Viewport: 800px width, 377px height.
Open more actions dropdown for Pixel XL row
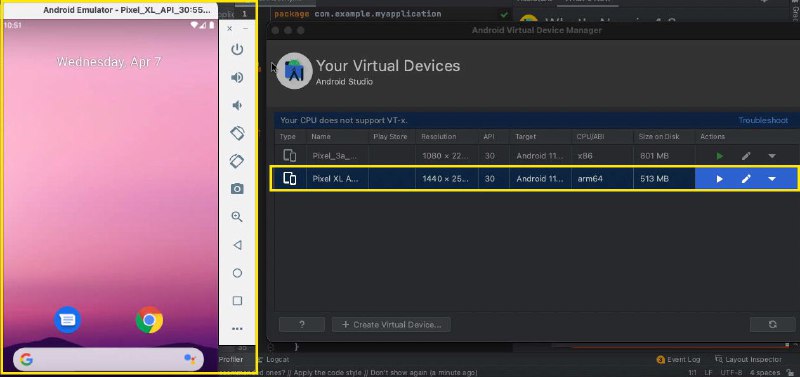tap(772, 179)
